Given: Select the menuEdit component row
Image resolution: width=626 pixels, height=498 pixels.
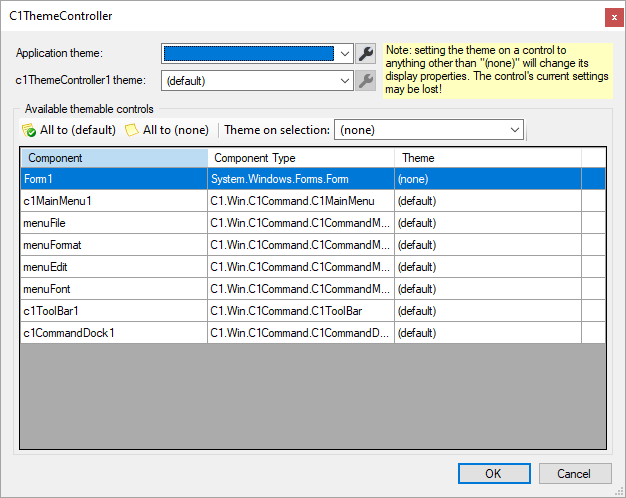Looking at the screenshot, I should tap(114, 266).
